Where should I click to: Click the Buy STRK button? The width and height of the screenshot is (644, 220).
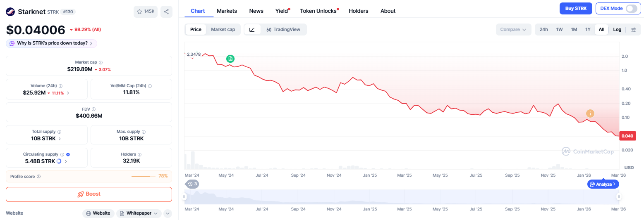tap(575, 9)
